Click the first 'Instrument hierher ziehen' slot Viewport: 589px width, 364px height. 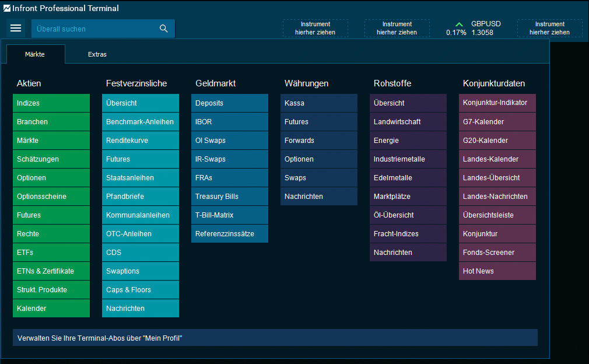click(x=315, y=29)
